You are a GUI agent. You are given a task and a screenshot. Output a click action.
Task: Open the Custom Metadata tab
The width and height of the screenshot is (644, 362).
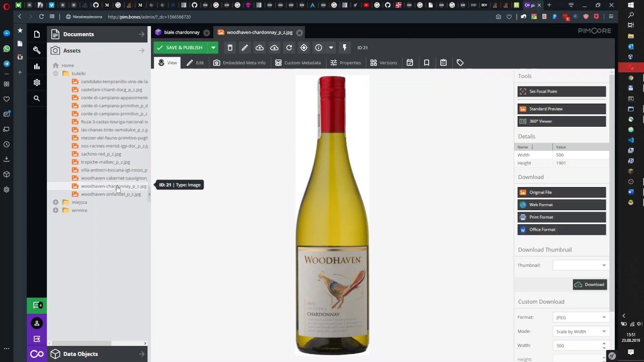298,63
